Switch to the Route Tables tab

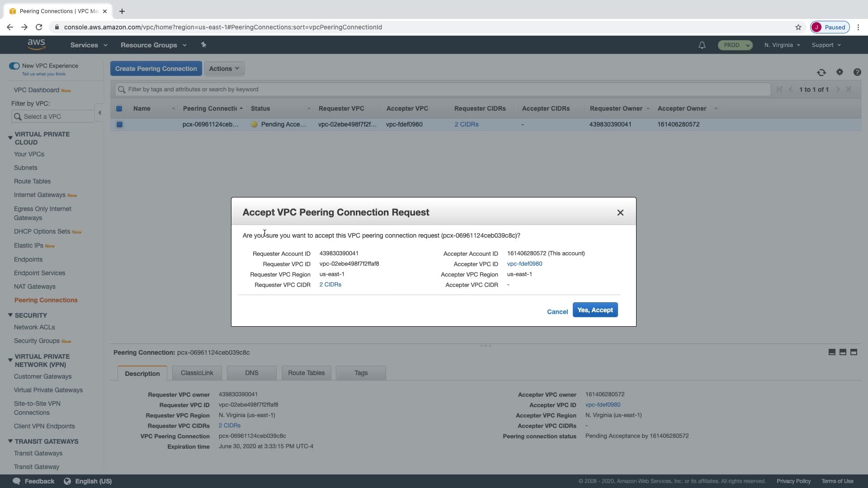pyautogui.click(x=306, y=373)
